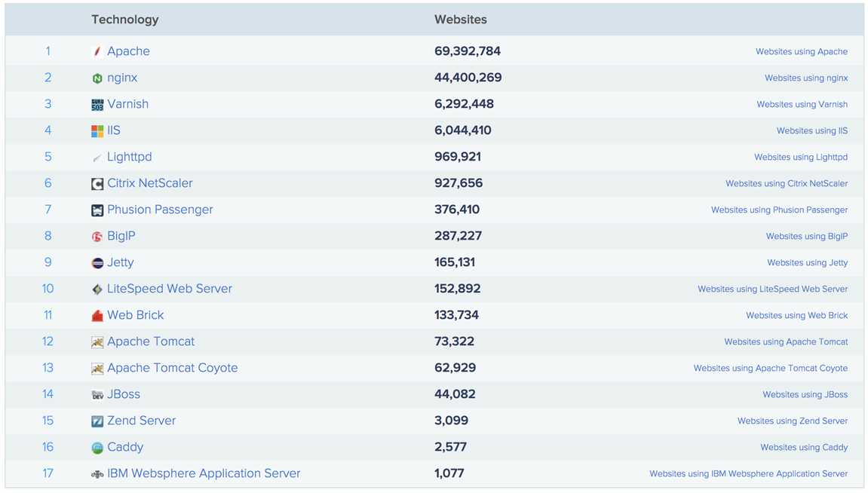Click the Apache feather icon
The width and height of the screenshot is (868, 493).
click(x=97, y=51)
